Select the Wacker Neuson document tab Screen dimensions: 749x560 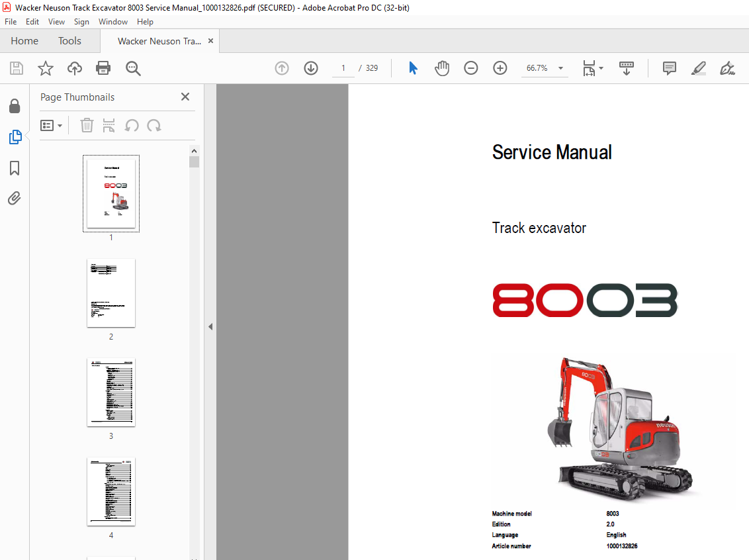pos(159,41)
